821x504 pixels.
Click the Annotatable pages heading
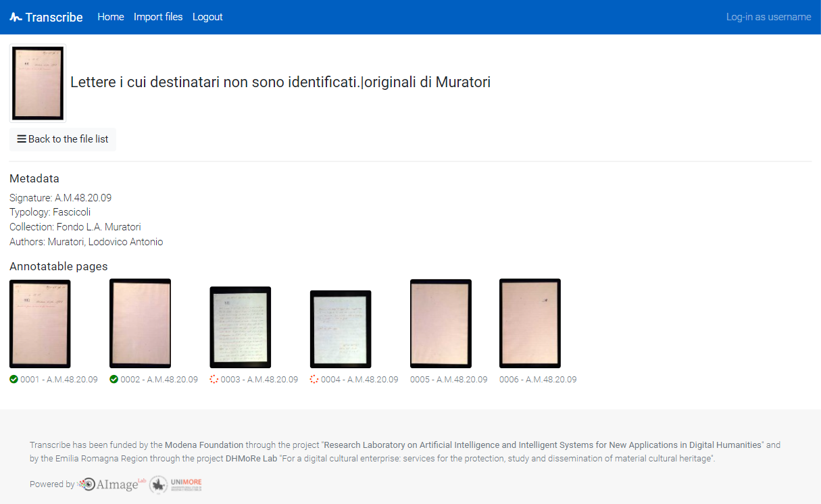point(59,266)
